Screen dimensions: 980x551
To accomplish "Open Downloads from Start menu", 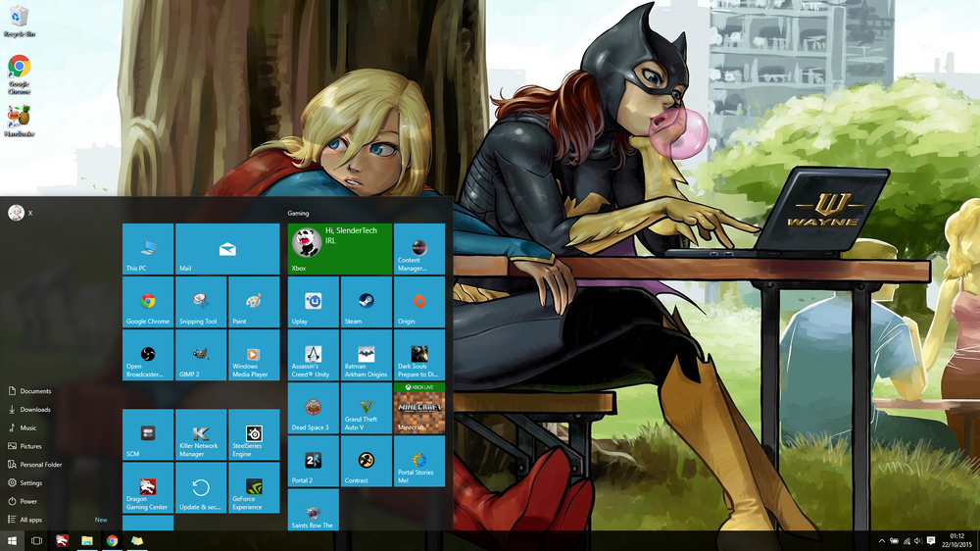I will [29, 410].
